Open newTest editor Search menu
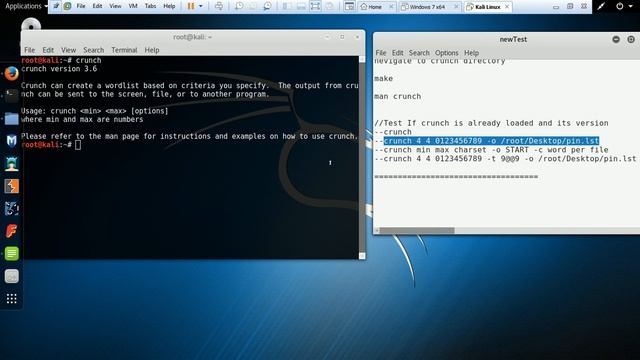The height and width of the screenshot is (360, 640). (419, 53)
